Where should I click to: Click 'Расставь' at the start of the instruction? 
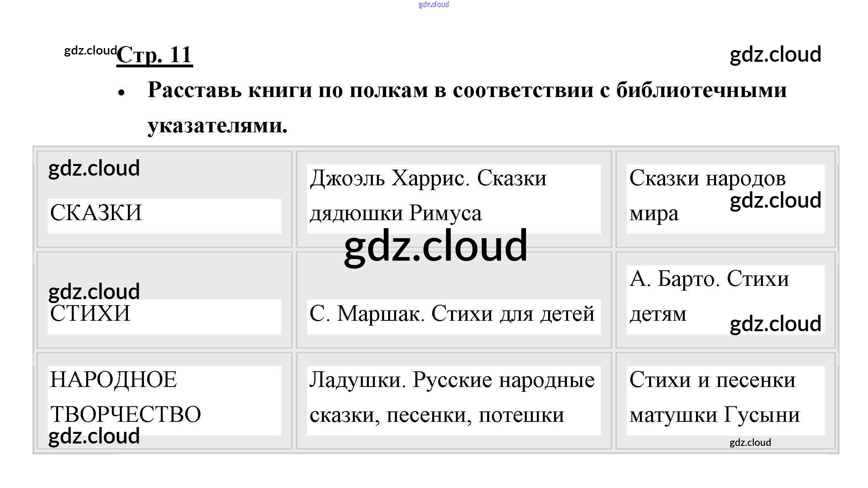click(x=195, y=90)
